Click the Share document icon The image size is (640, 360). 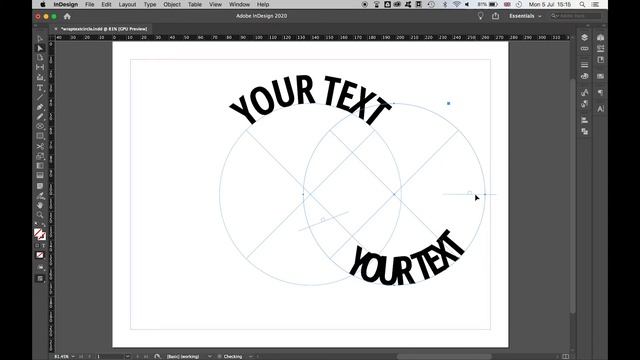coord(496,16)
